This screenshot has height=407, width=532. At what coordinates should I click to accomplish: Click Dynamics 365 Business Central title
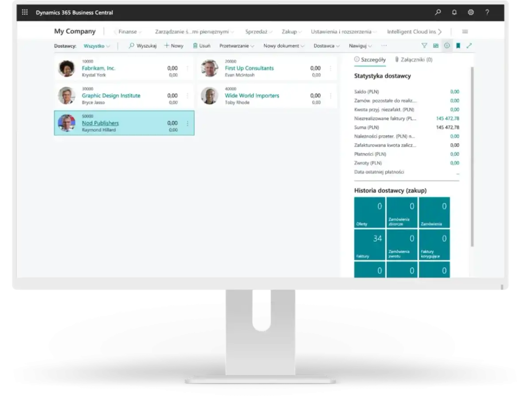tap(74, 12)
